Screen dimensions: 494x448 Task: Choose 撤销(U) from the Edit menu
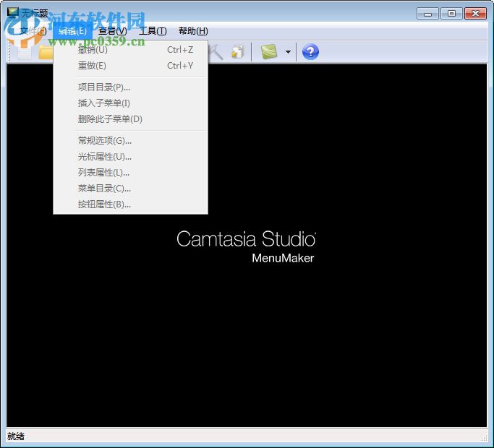click(130, 50)
